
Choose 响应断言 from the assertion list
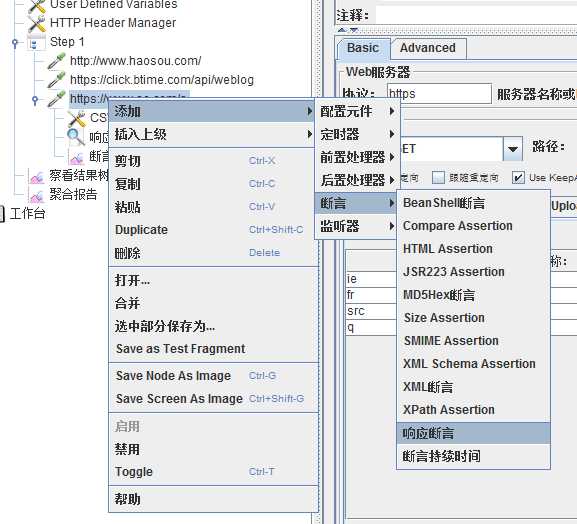pos(474,433)
